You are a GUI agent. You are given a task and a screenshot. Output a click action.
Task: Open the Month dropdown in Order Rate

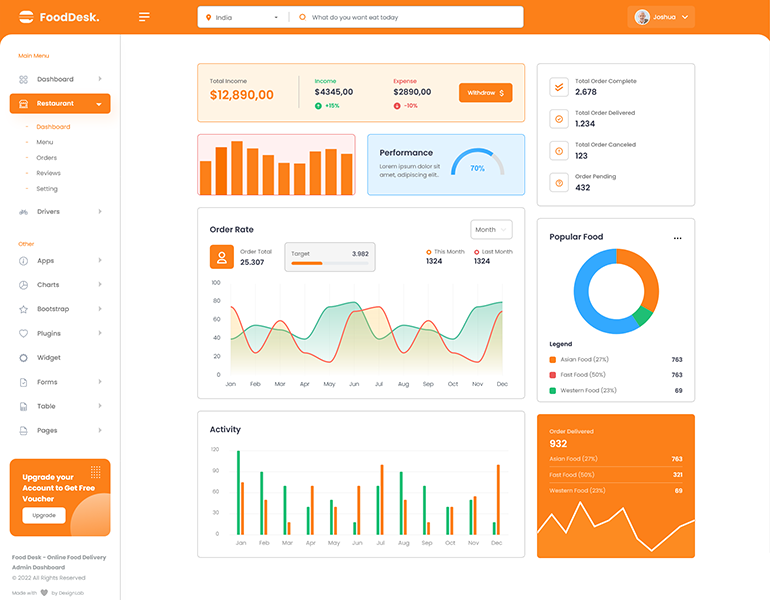(x=491, y=230)
